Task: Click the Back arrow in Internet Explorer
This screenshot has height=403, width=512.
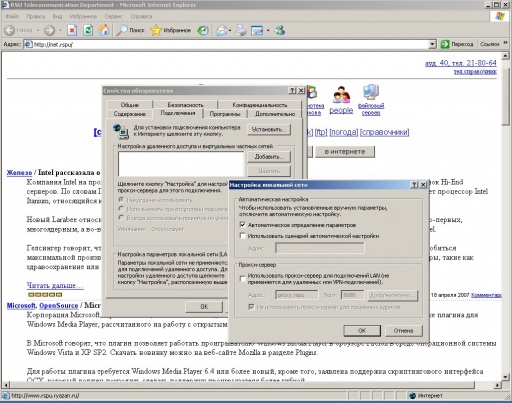Action: pyautogui.click(x=10, y=30)
